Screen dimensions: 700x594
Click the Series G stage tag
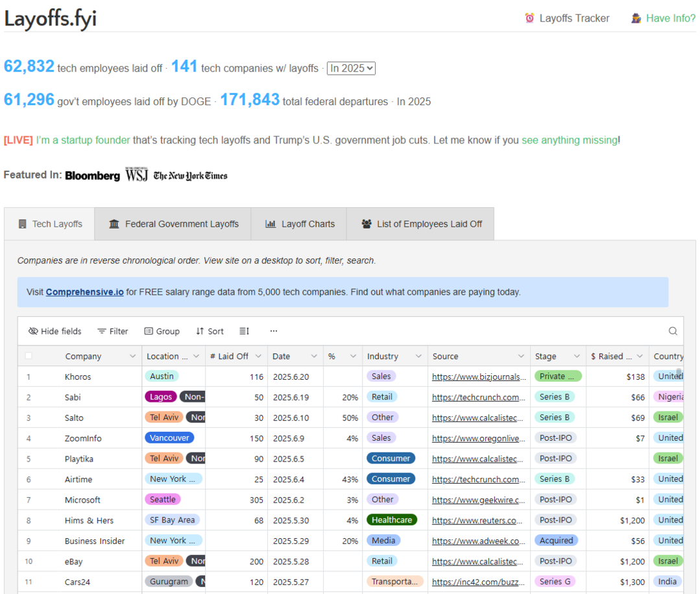[x=555, y=582]
